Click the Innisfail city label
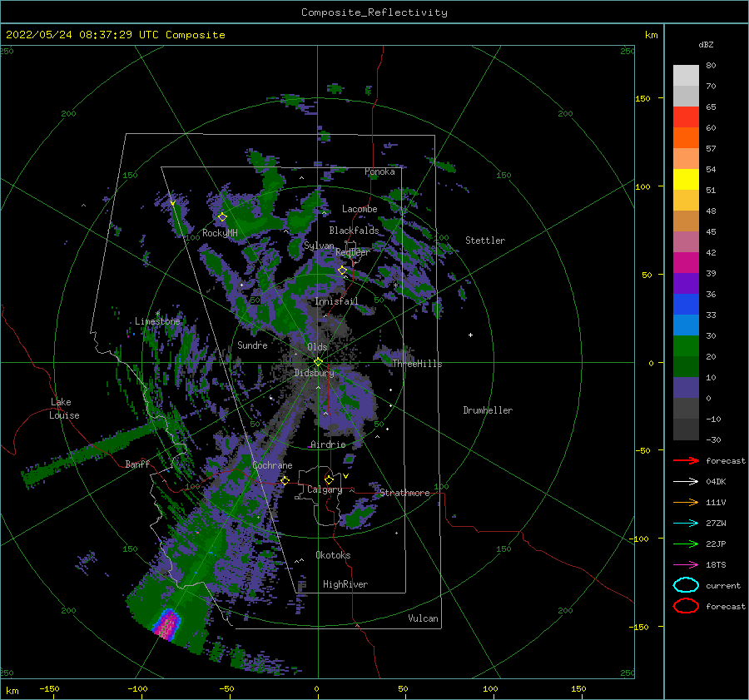749x700 pixels. coord(336,301)
